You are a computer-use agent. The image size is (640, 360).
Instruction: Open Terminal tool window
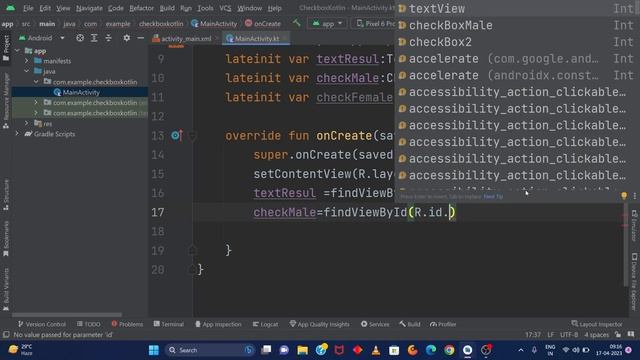[169, 324]
